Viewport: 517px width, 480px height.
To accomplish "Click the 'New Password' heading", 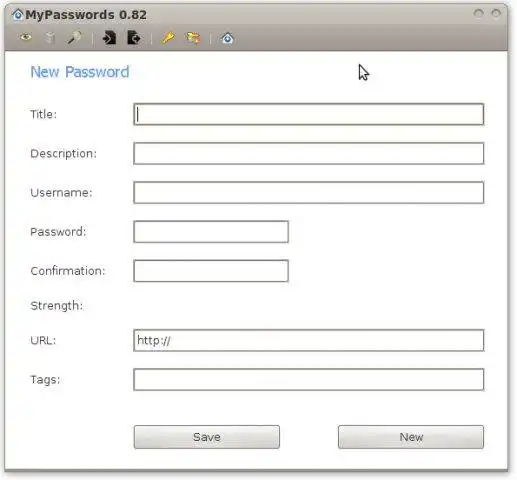I will [x=80, y=72].
